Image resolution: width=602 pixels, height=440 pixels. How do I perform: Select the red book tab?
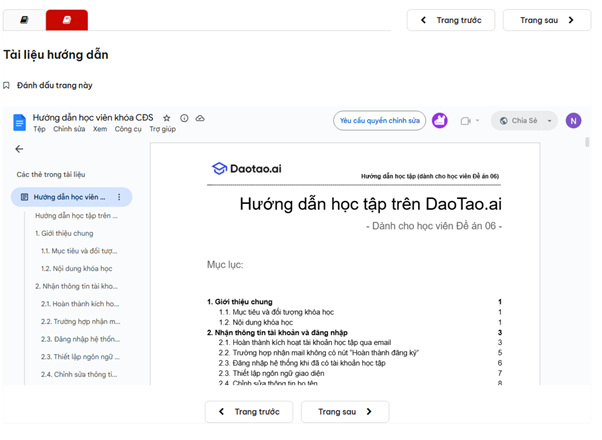[x=67, y=20]
